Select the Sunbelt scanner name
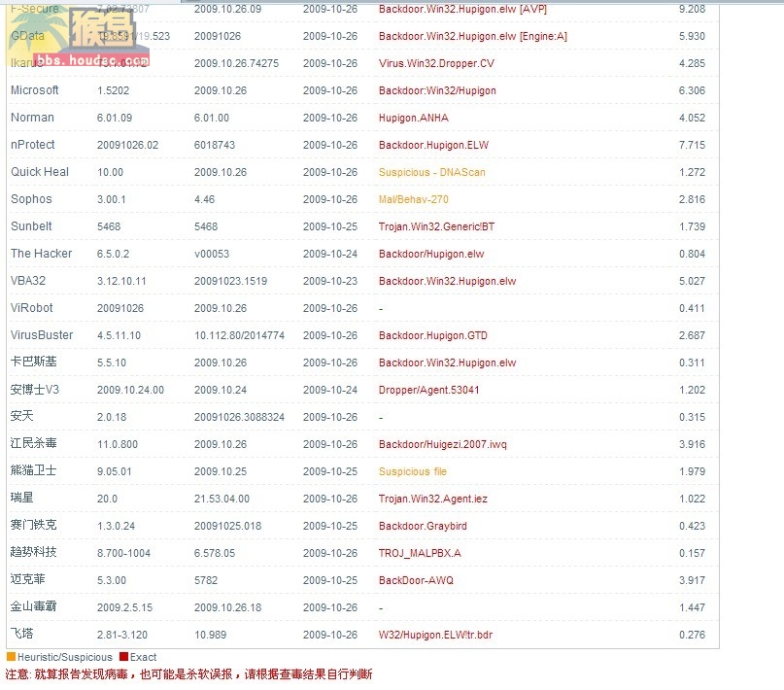784x690 pixels. click(31, 226)
